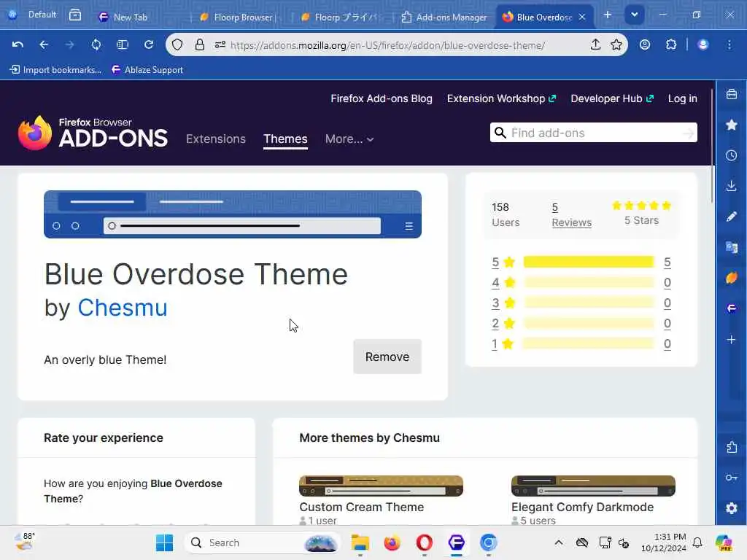Click the 1-star rating bar
Image resolution: width=747 pixels, height=560 pixels.
pyautogui.click(x=589, y=344)
